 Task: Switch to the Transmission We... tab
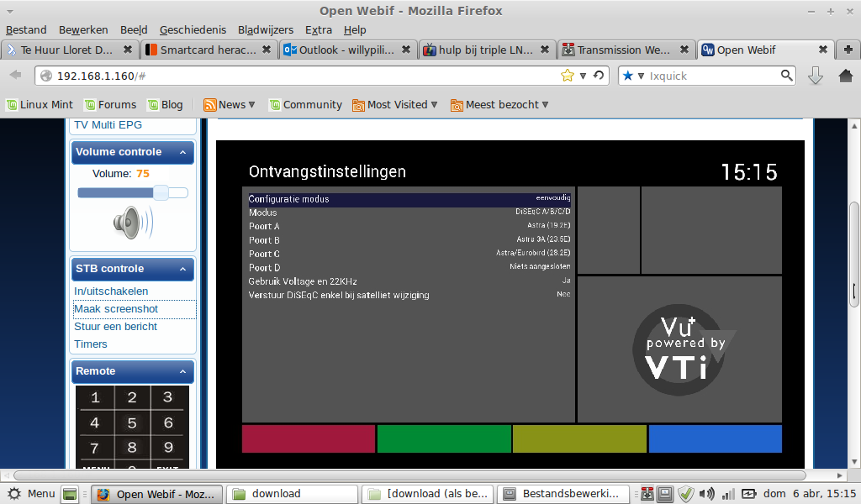(626, 50)
